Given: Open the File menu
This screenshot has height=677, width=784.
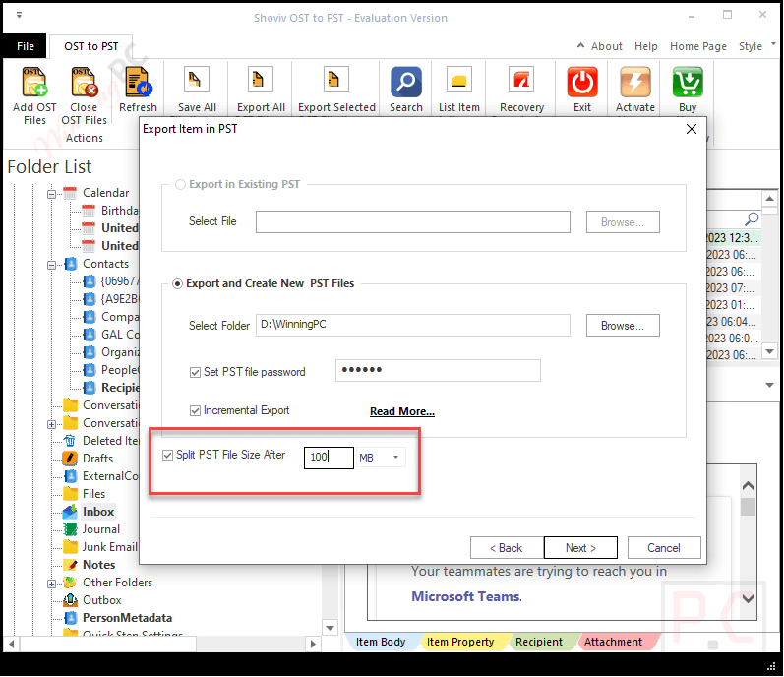Looking at the screenshot, I should (x=26, y=46).
